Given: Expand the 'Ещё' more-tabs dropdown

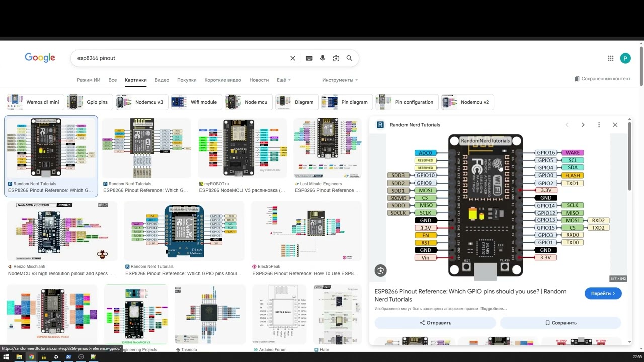Looking at the screenshot, I should [x=284, y=80].
